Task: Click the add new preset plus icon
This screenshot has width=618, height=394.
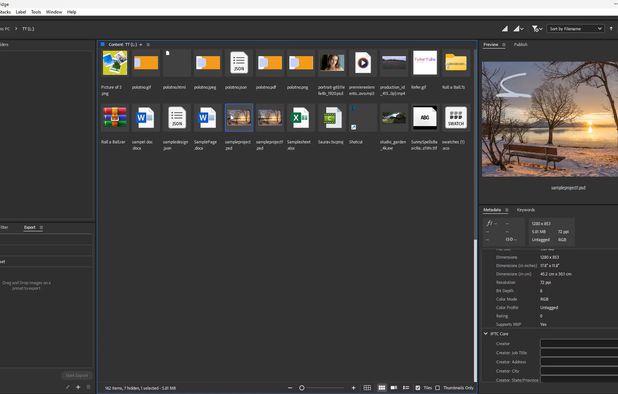Action: (x=78, y=387)
